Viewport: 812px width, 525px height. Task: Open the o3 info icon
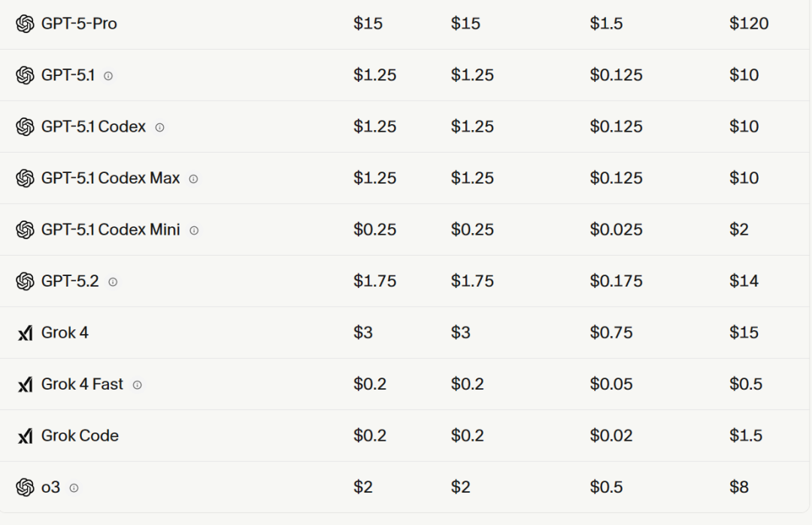click(74, 488)
